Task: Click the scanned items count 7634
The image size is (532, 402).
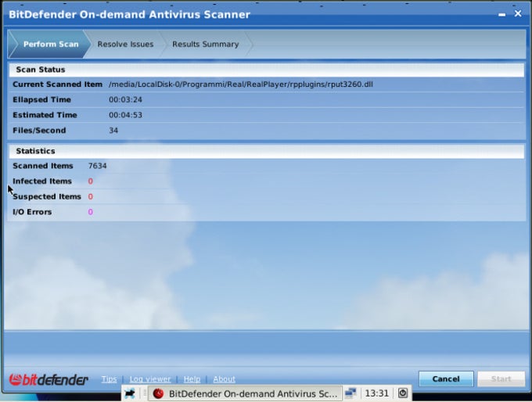Action: pyautogui.click(x=97, y=166)
